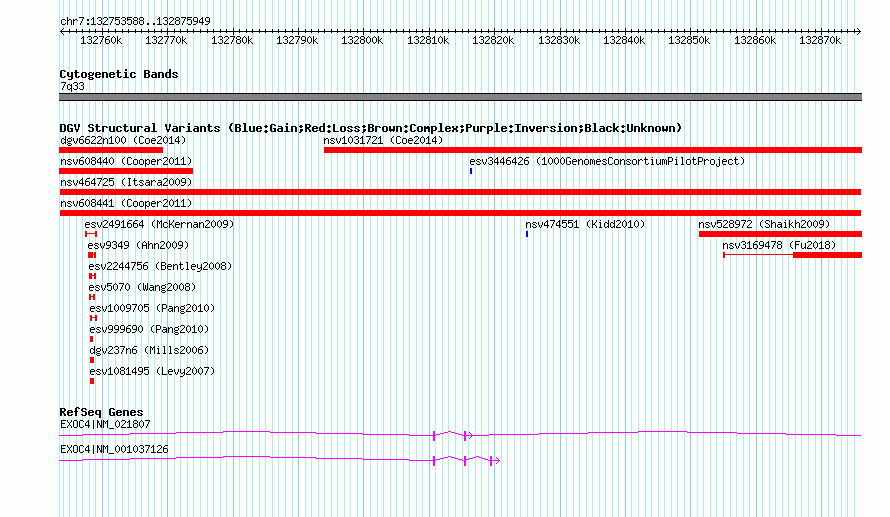Click the 132860k ruler tick label
The height and width of the screenshot is (517, 890).
755,40
